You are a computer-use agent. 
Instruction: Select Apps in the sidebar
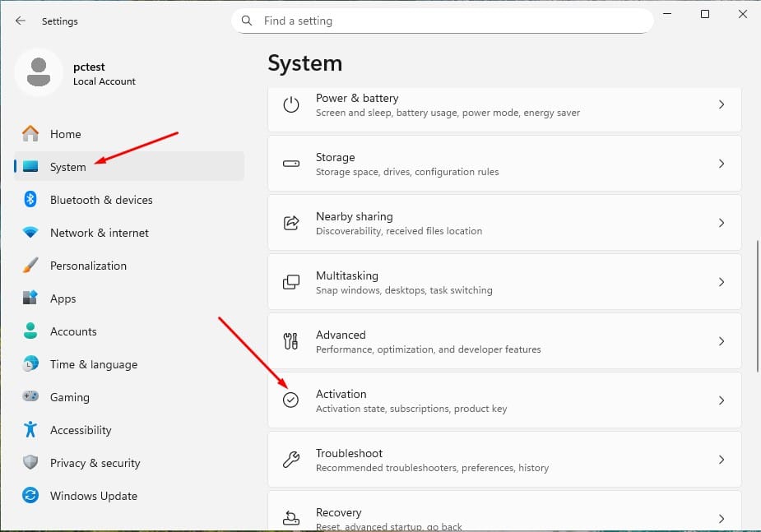63,298
